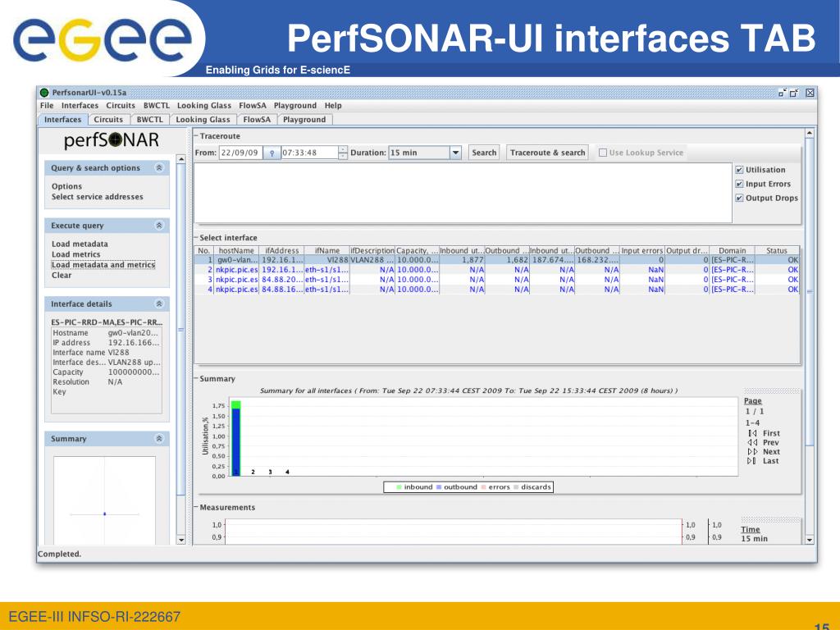Toggle the Input Errors checkbox
The width and height of the screenshot is (840, 630).
tap(739, 184)
